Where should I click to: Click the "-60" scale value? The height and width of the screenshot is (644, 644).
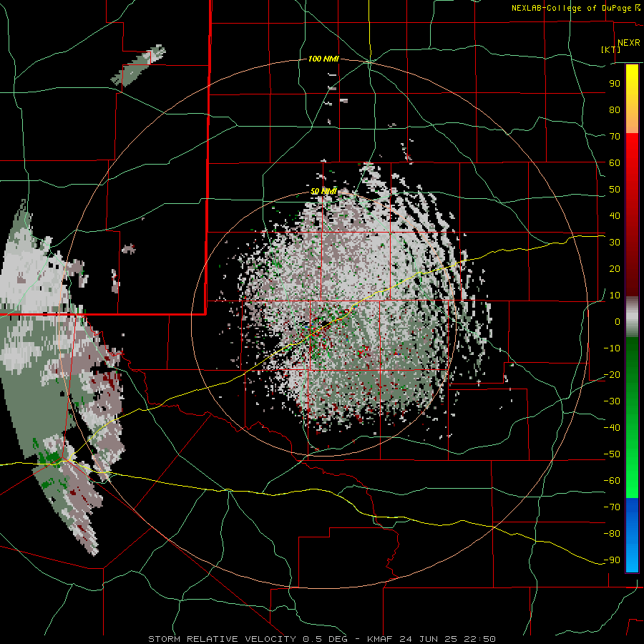click(x=612, y=481)
